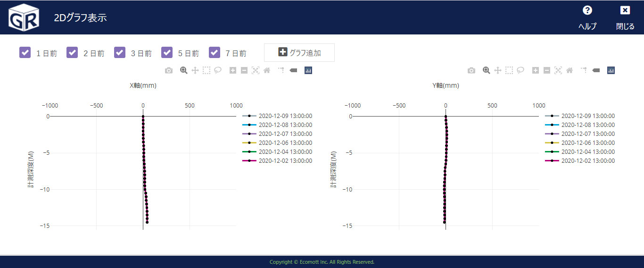Zoom out with minus icon on X軸 graph
The height and width of the screenshot is (268, 644).
pyautogui.click(x=244, y=70)
